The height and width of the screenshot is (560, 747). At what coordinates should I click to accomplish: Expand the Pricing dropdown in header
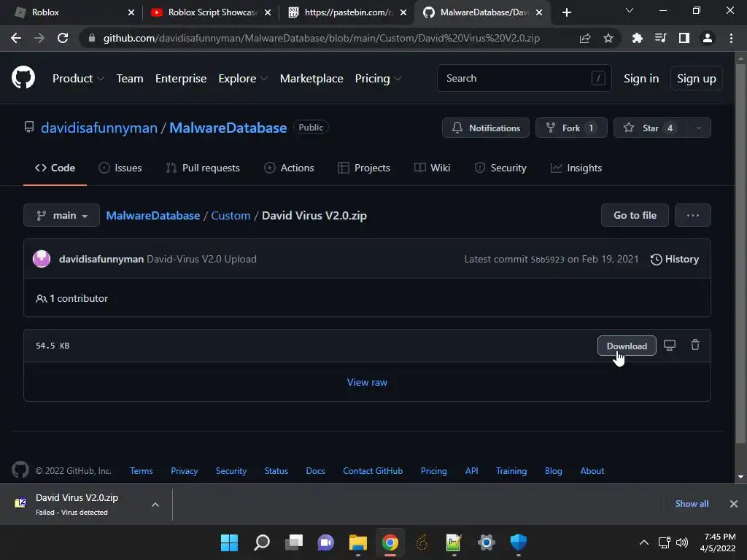(379, 79)
